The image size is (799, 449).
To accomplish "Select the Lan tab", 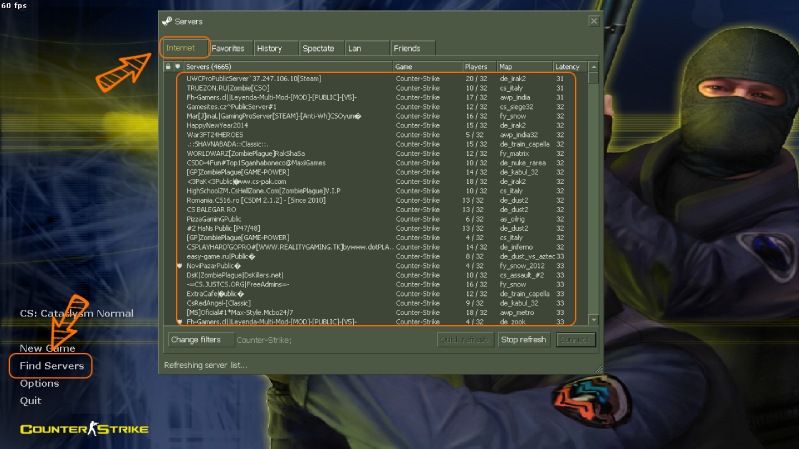I will pos(367,48).
